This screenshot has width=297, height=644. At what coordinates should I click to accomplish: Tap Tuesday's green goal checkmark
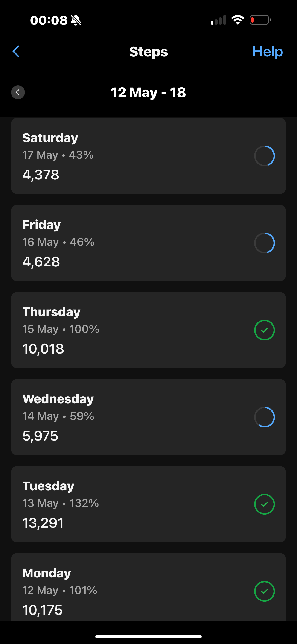[x=264, y=504]
